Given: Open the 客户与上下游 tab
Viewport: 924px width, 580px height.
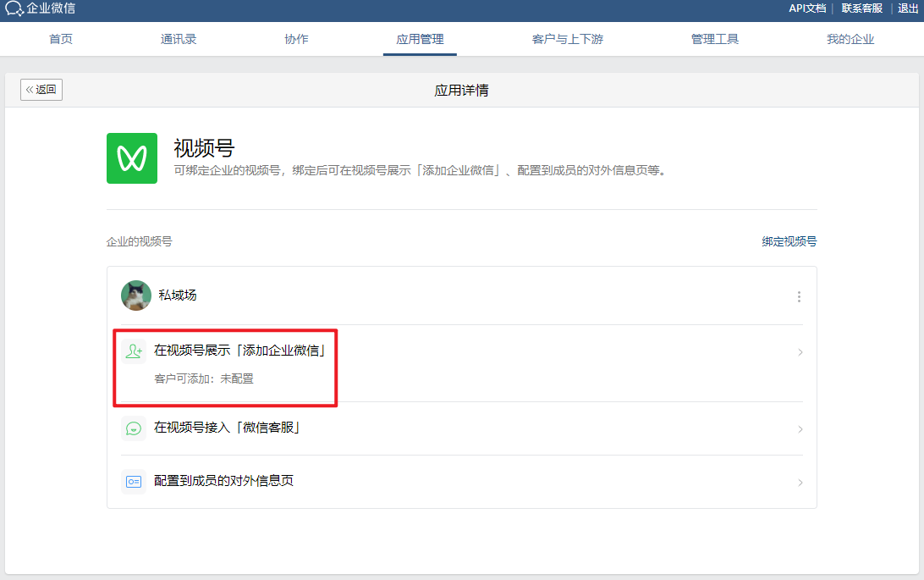Looking at the screenshot, I should click(x=568, y=39).
